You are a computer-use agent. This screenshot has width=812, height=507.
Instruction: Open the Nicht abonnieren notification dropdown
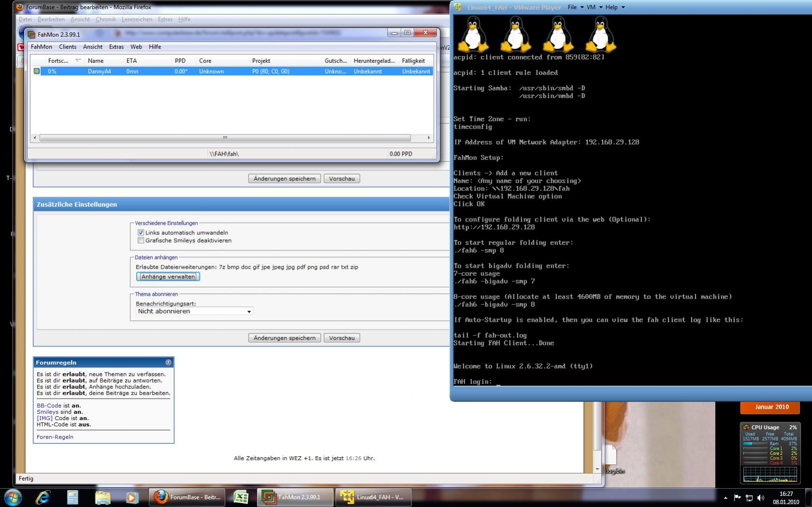[x=194, y=311]
